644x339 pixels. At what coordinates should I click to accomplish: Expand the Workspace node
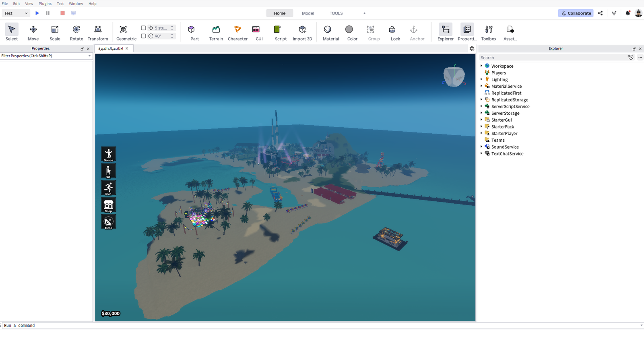click(481, 66)
